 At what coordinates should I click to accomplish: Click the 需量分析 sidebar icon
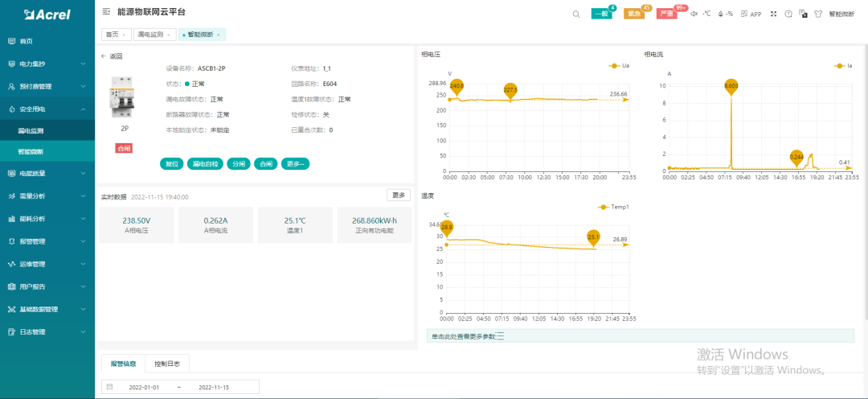[x=11, y=195]
